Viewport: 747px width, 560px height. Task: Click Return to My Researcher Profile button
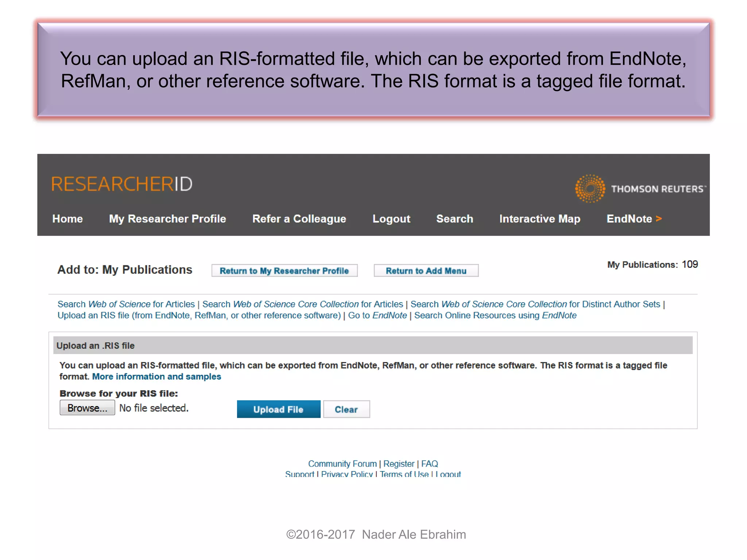coord(285,271)
